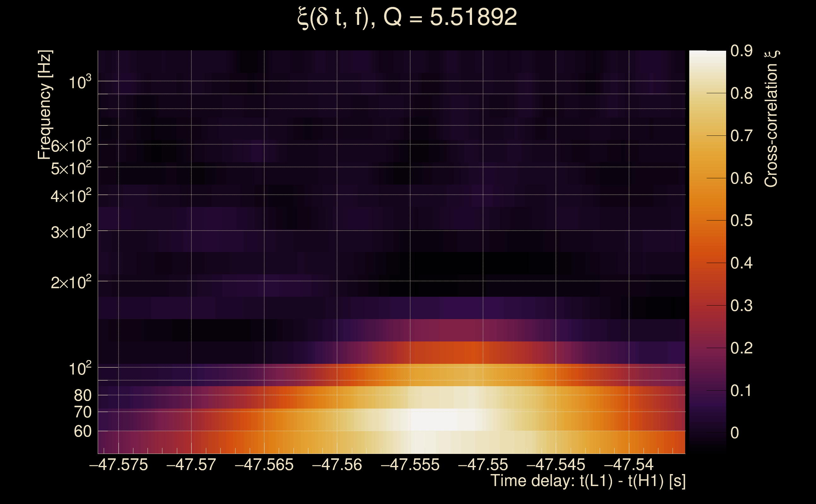Click the 60 frequency tick label
Screen dimensions: 816x504
point(82,432)
